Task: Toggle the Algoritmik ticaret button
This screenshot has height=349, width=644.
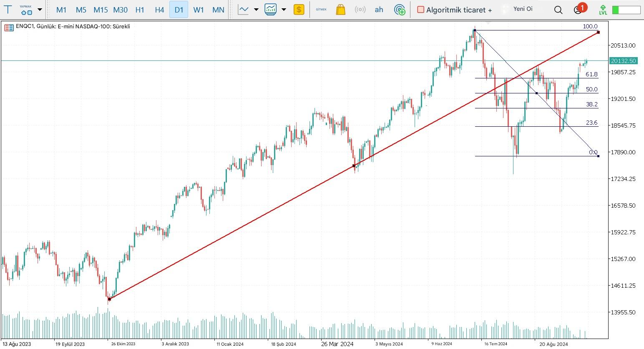Action: point(455,10)
